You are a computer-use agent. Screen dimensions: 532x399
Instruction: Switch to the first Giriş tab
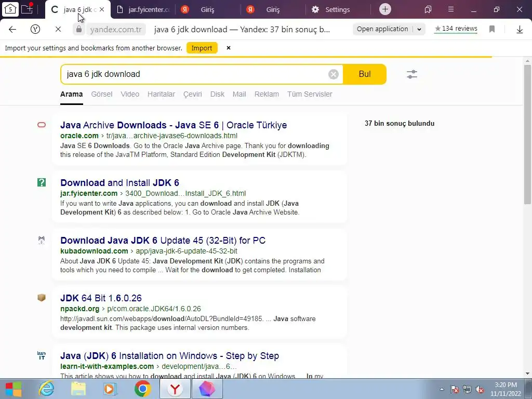click(207, 9)
